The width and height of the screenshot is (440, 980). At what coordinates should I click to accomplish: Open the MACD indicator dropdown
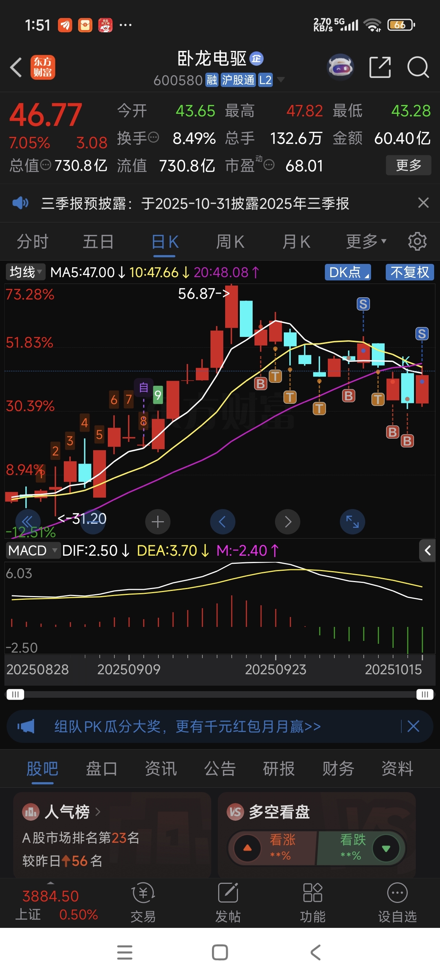click(x=33, y=551)
